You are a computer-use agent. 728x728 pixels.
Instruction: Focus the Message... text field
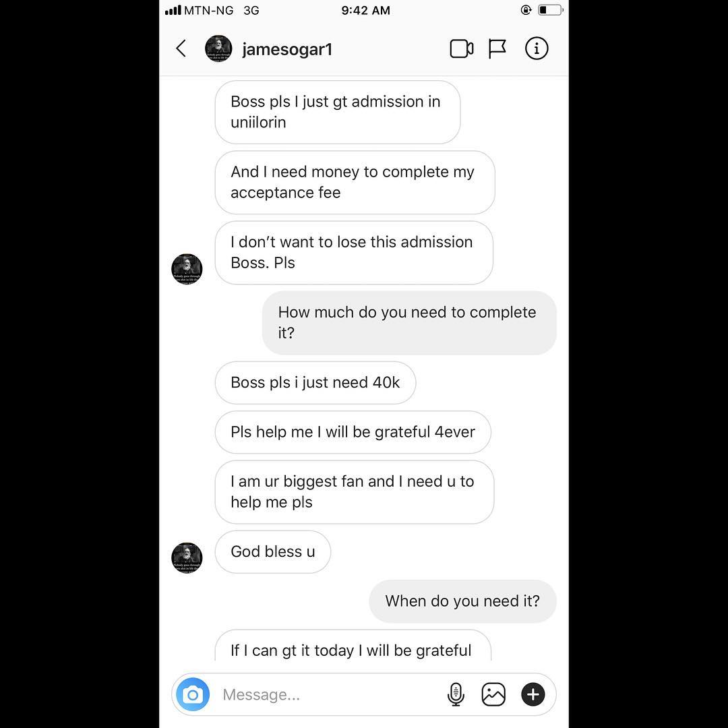click(325, 694)
